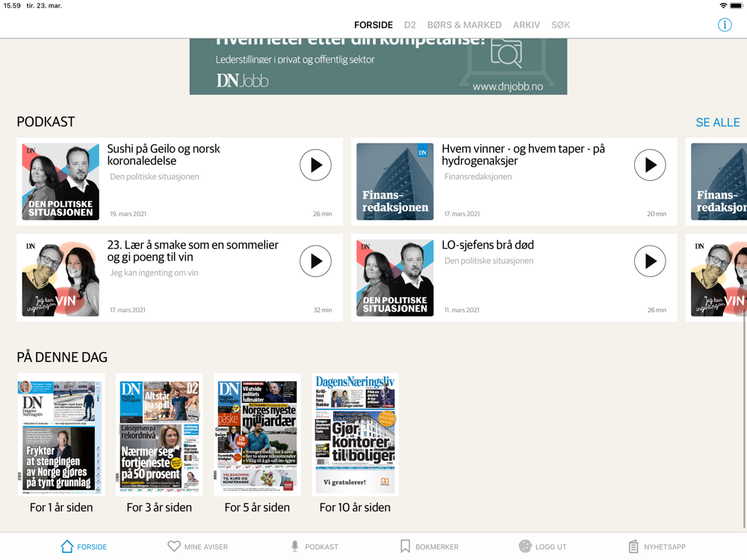The width and height of the screenshot is (747, 560).
Task: Select 'LO-sjefens brå død' title
Action: (488, 245)
